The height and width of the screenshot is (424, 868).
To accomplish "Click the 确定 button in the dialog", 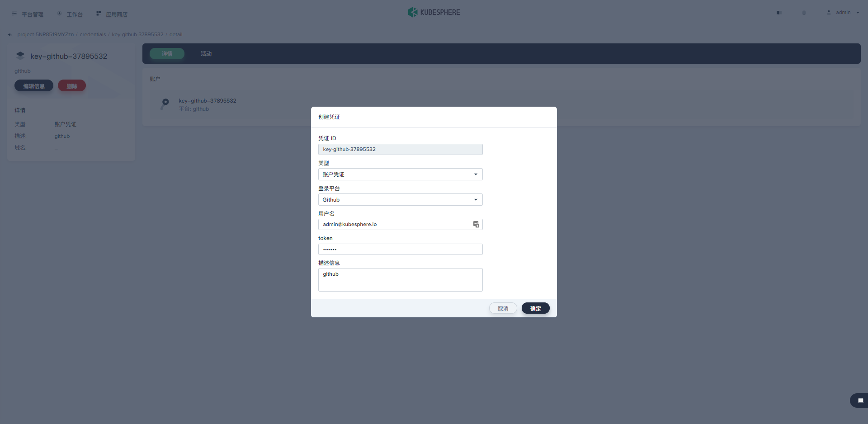I will tap(536, 308).
